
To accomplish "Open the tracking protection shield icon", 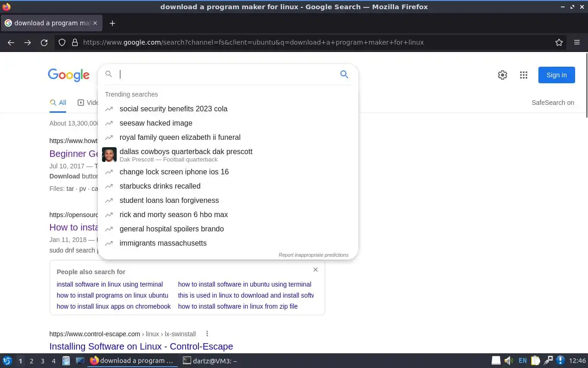I will [62, 42].
